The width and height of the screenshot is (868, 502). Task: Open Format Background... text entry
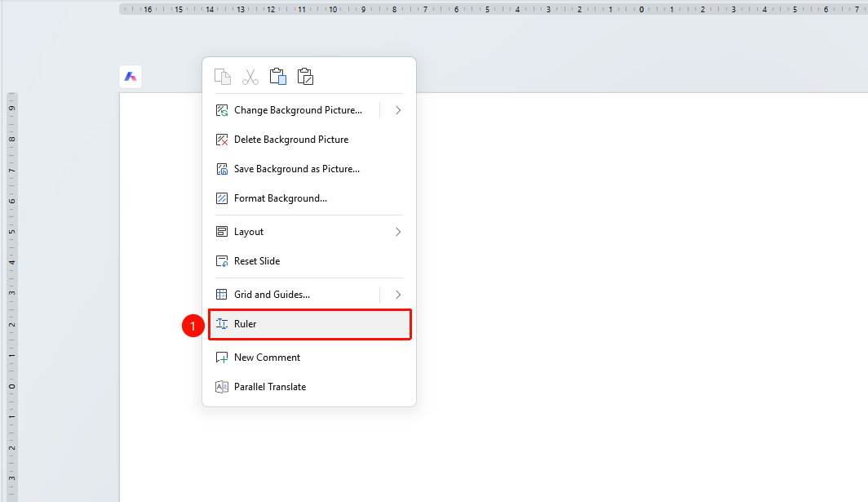281,198
